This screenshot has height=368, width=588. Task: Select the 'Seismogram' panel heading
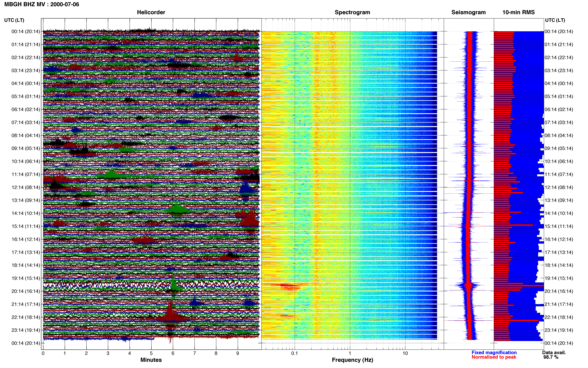468,12
